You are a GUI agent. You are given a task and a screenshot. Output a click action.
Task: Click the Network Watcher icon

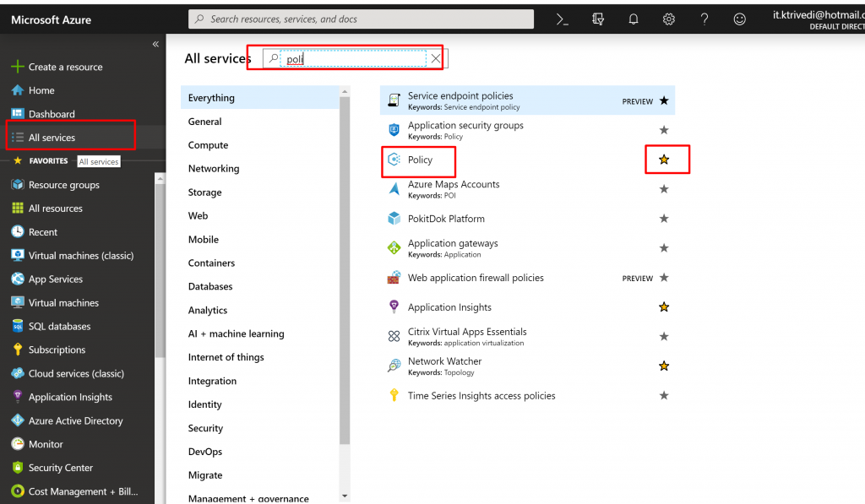pyautogui.click(x=394, y=366)
